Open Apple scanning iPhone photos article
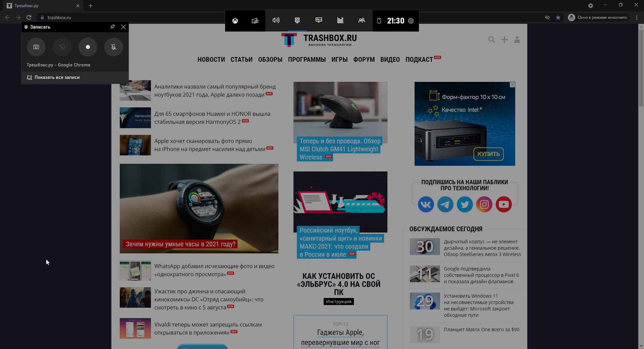The image size is (644, 349). pyautogui.click(x=213, y=145)
